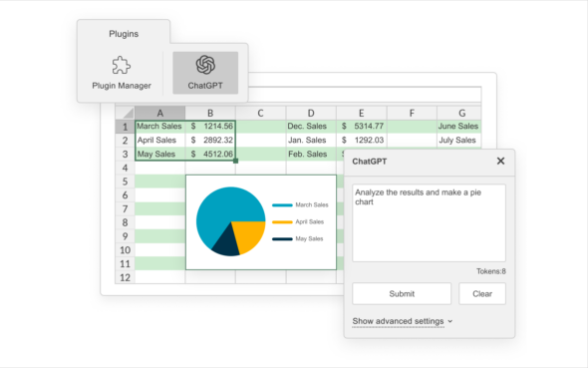Click cell with value 1214.56

210,127
